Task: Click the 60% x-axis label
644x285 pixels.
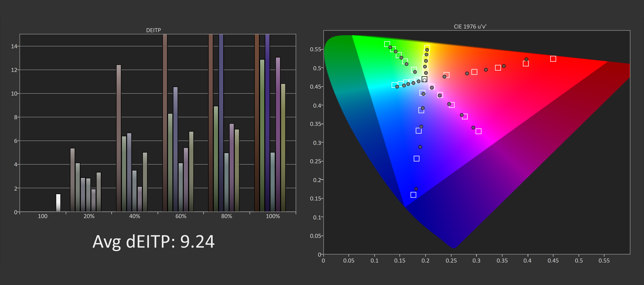Action: click(x=181, y=216)
